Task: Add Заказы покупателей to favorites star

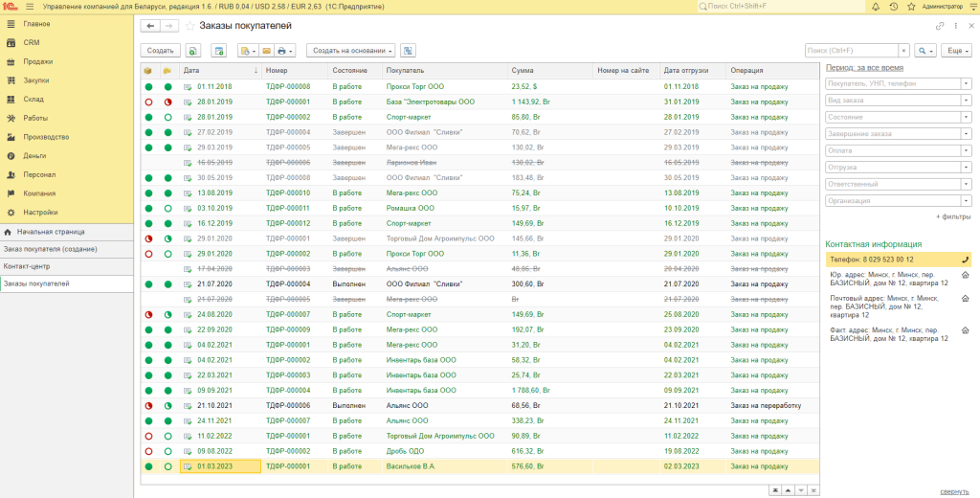Action: point(189,26)
